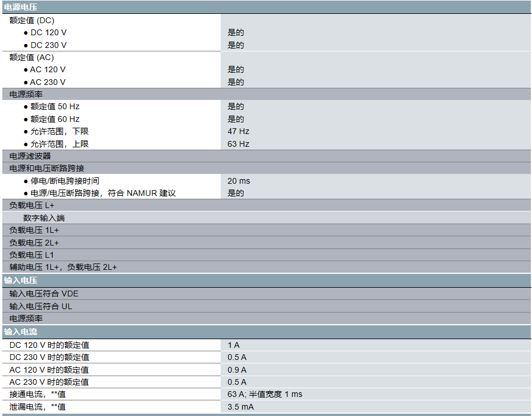This screenshot has width=532, height=416.
Task: Click the 20 ms value cell
Action: (x=236, y=181)
